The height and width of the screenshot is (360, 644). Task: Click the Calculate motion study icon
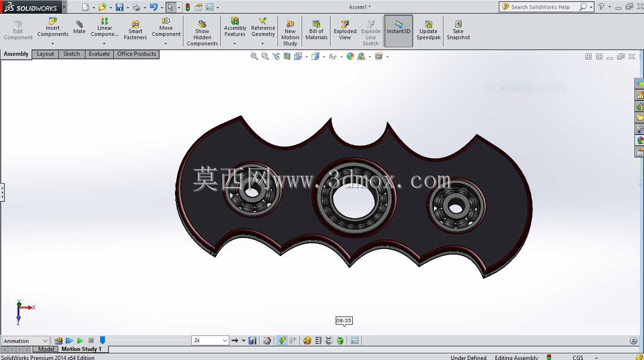(59, 341)
